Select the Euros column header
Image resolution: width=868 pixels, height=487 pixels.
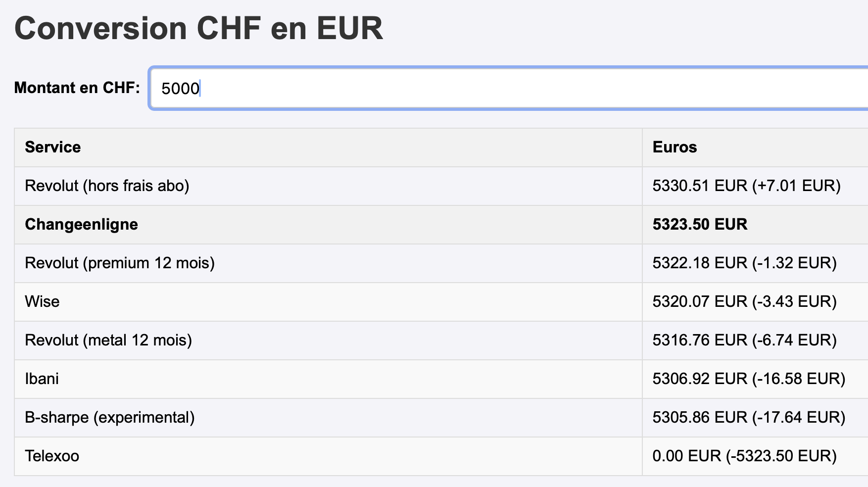coord(675,147)
